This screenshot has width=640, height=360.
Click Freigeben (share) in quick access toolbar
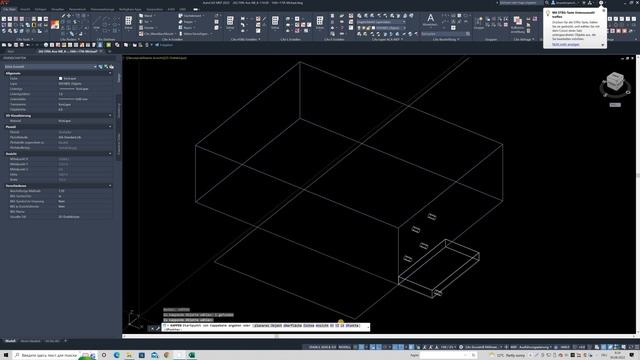tap(164, 45)
